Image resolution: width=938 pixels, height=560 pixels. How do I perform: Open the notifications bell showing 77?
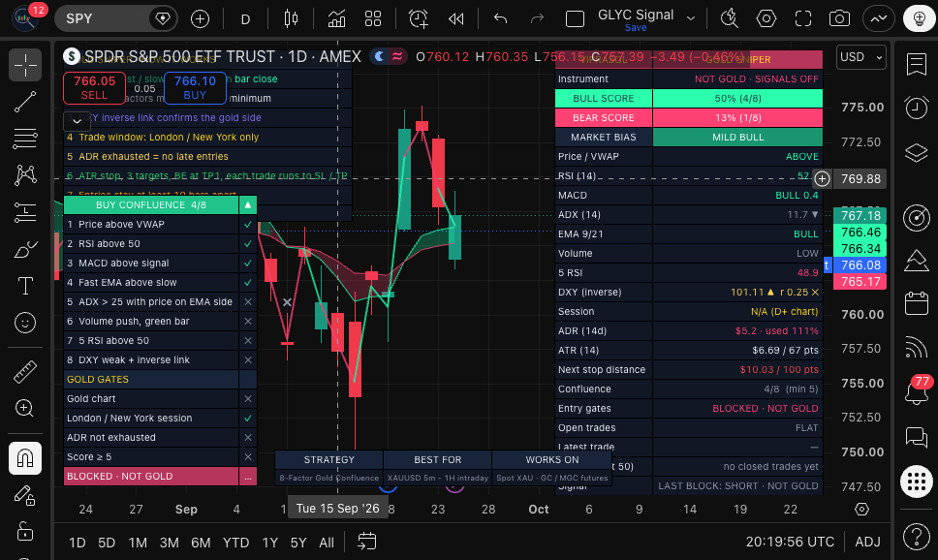[x=917, y=391]
